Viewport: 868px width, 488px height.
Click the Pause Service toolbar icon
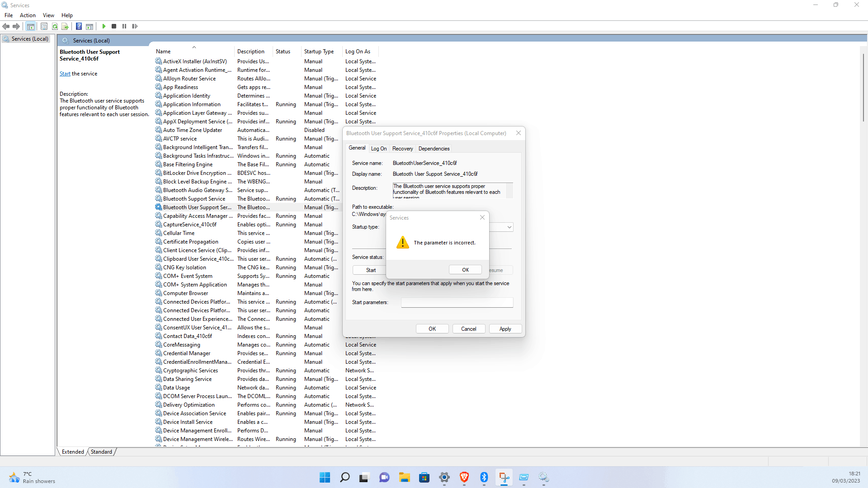click(124, 26)
